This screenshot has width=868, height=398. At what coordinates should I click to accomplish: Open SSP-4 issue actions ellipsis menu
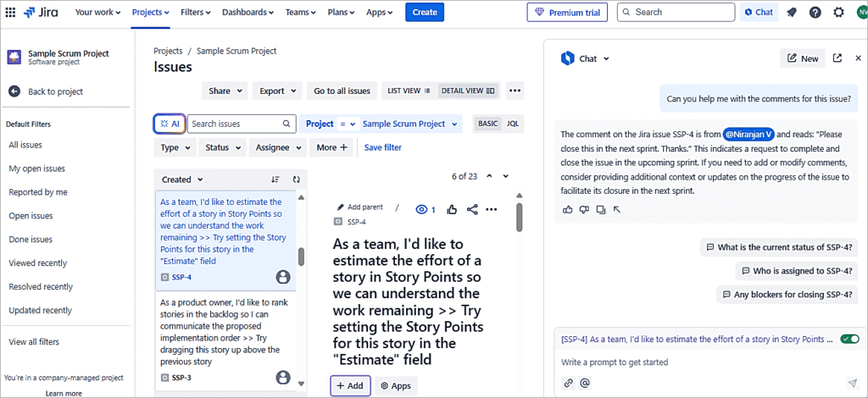pos(491,209)
